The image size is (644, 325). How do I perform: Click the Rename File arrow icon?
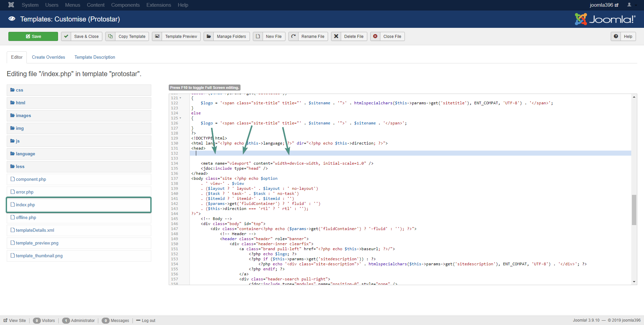pyautogui.click(x=293, y=36)
